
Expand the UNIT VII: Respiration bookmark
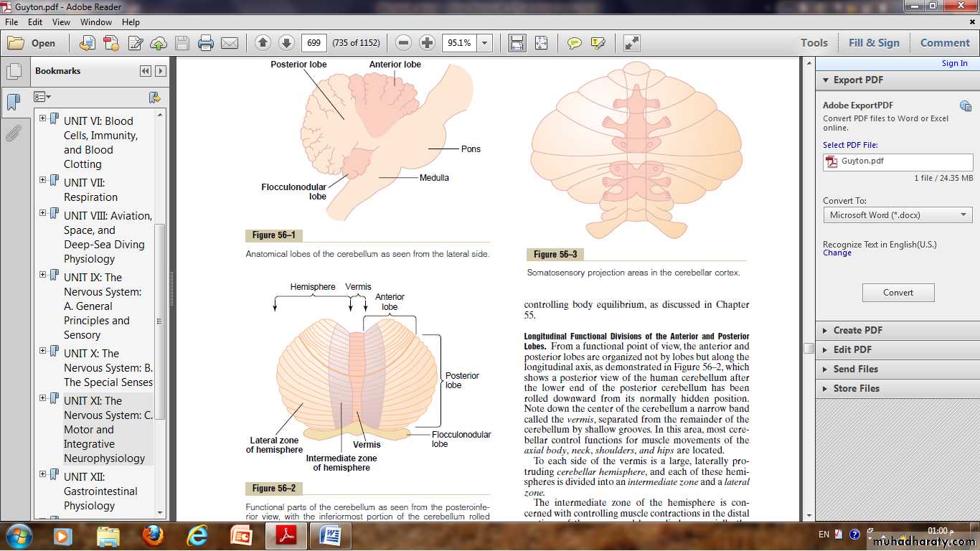(43, 180)
